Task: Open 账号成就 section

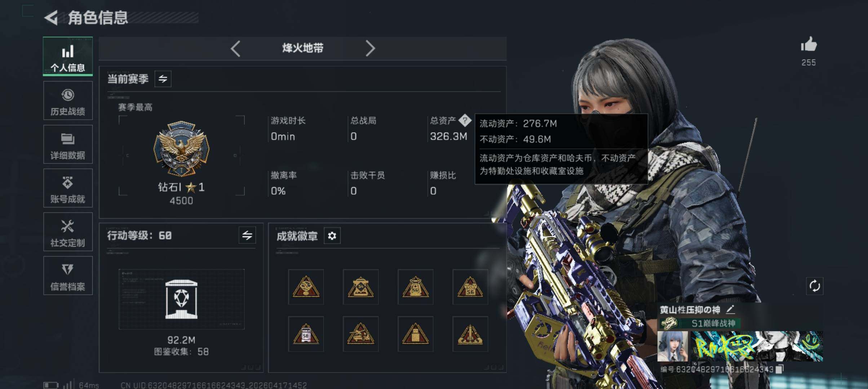Action: coord(68,188)
